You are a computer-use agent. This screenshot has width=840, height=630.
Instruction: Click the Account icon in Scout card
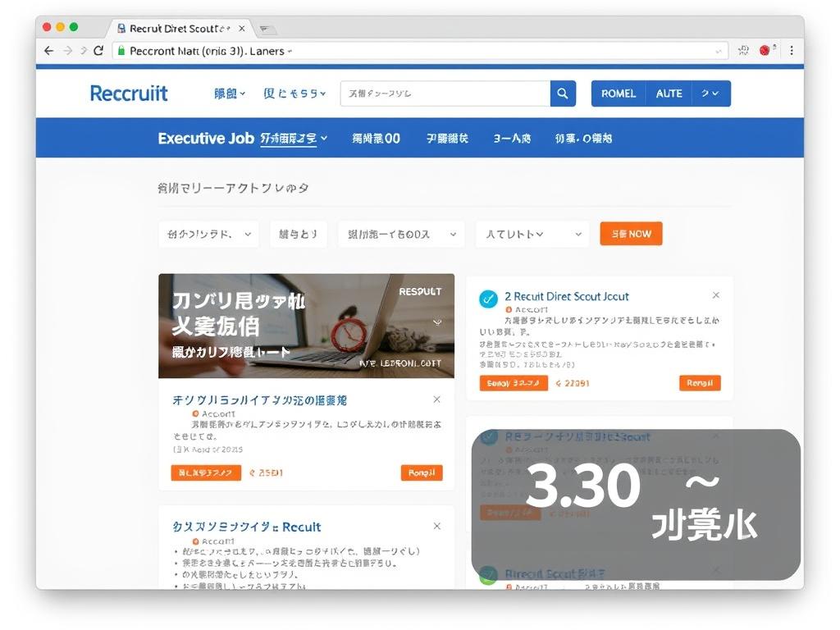(x=509, y=309)
